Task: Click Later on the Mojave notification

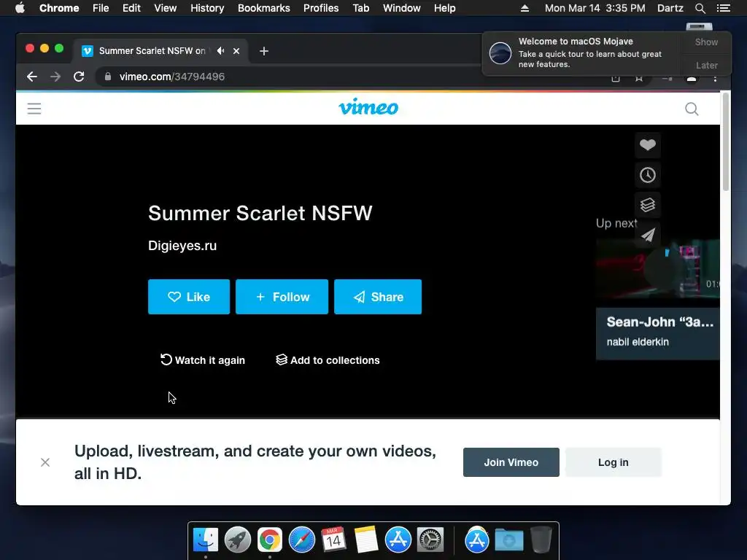Action: tap(706, 65)
